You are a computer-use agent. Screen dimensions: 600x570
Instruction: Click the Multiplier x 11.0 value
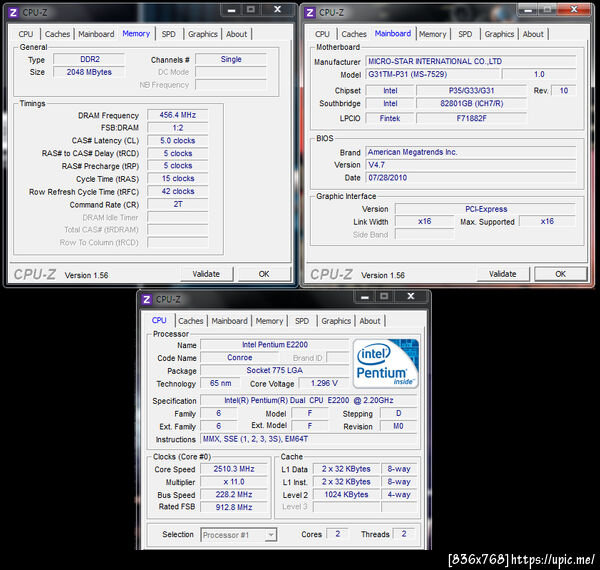234,482
